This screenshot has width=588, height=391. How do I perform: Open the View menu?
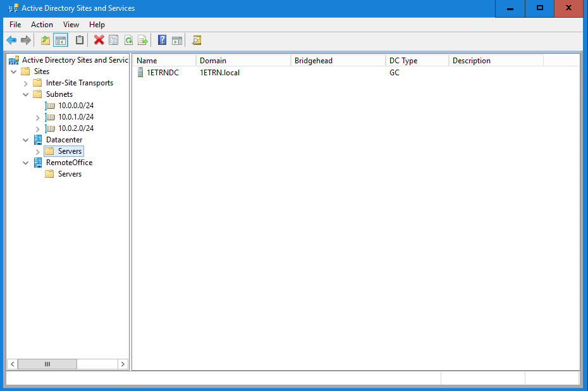tap(71, 25)
